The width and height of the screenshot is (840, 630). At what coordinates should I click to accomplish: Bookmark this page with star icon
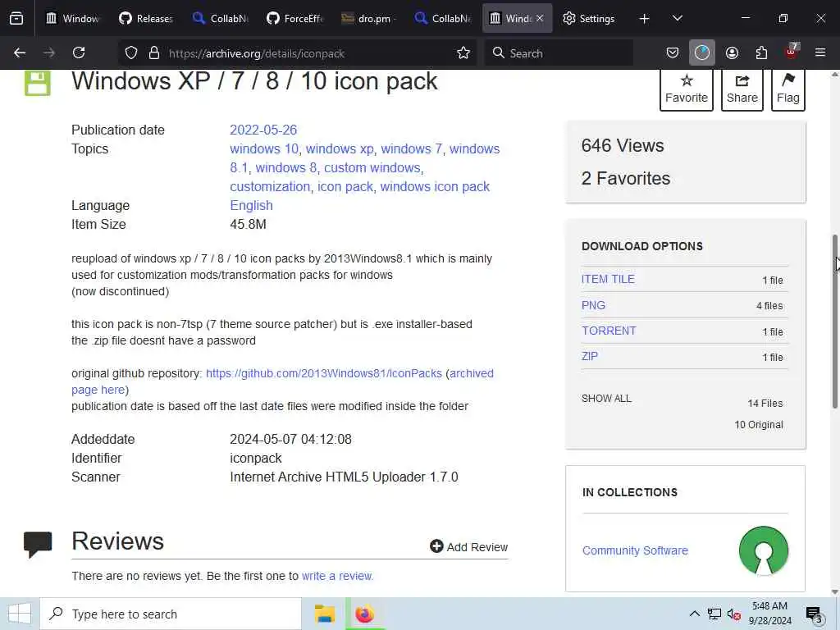pos(463,53)
